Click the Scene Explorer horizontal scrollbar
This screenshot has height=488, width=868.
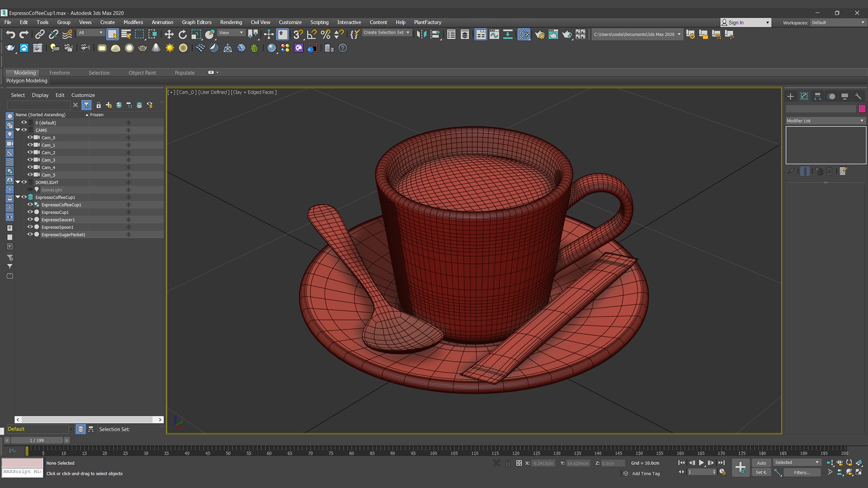[89, 420]
